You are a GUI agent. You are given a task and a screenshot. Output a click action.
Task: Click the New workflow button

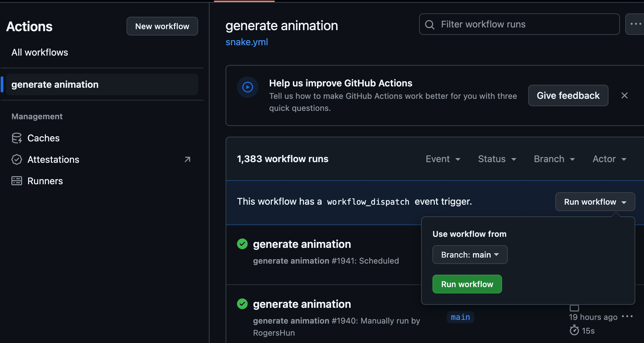point(162,26)
